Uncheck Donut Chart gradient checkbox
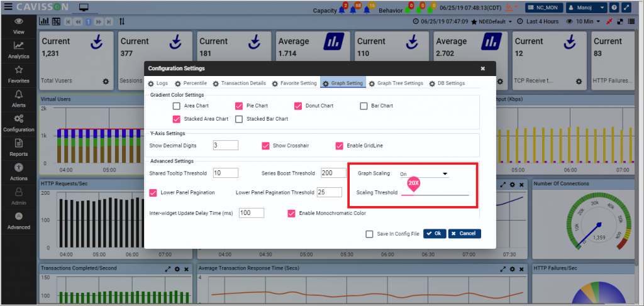This screenshot has width=644, height=306. pos(298,106)
